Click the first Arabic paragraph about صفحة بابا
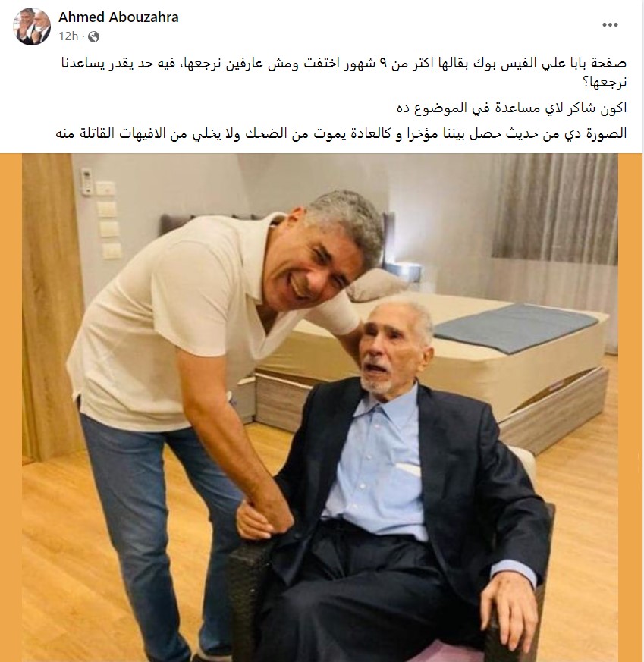This screenshot has height=662, width=644. click(344, 73)
